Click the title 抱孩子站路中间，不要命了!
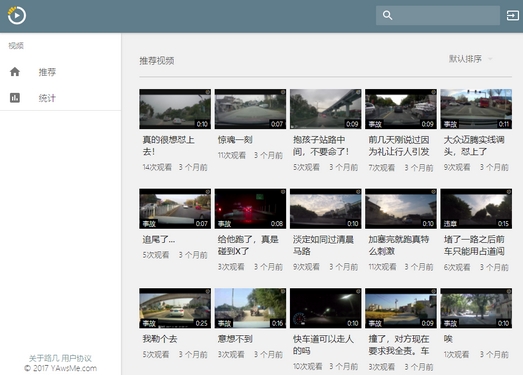 click(x=321, y=145)
